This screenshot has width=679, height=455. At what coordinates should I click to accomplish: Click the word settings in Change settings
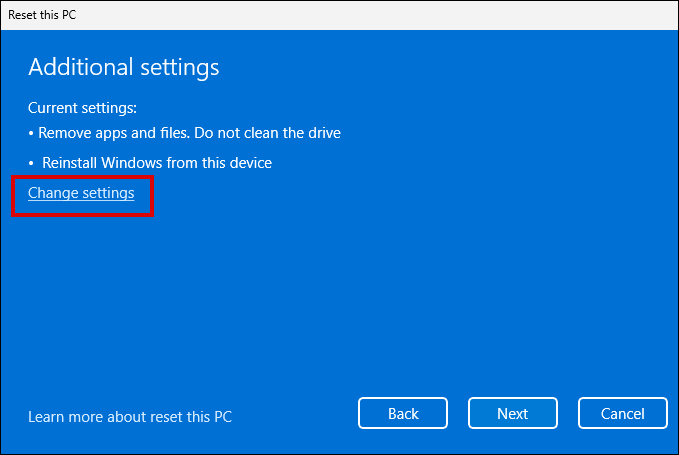107,193
